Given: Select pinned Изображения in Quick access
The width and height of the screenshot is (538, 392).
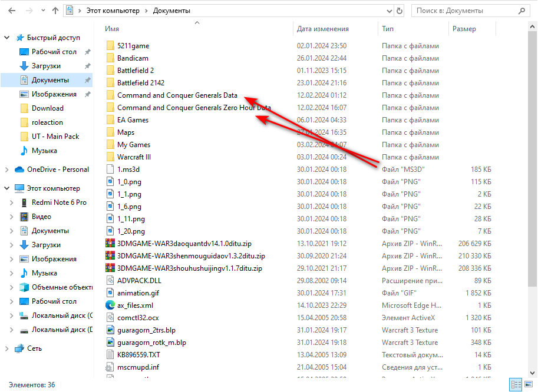Looking at the screenshot, I should (54, 94).
